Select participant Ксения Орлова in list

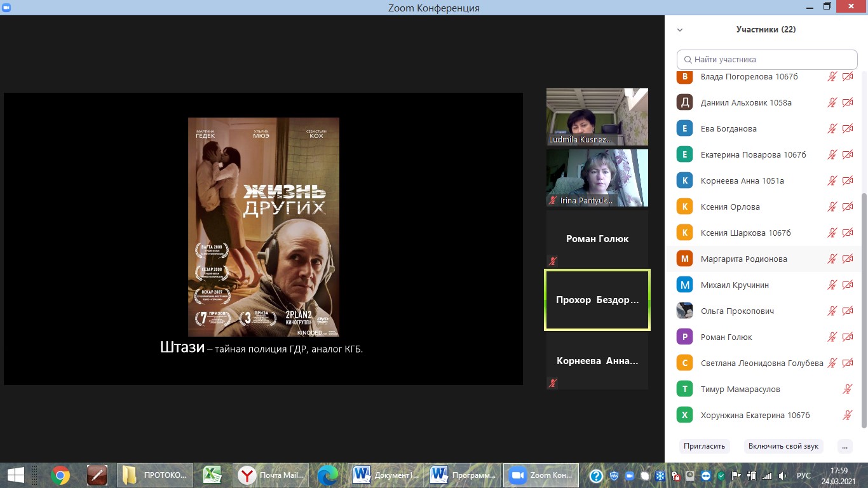click(x=763, y=207)
